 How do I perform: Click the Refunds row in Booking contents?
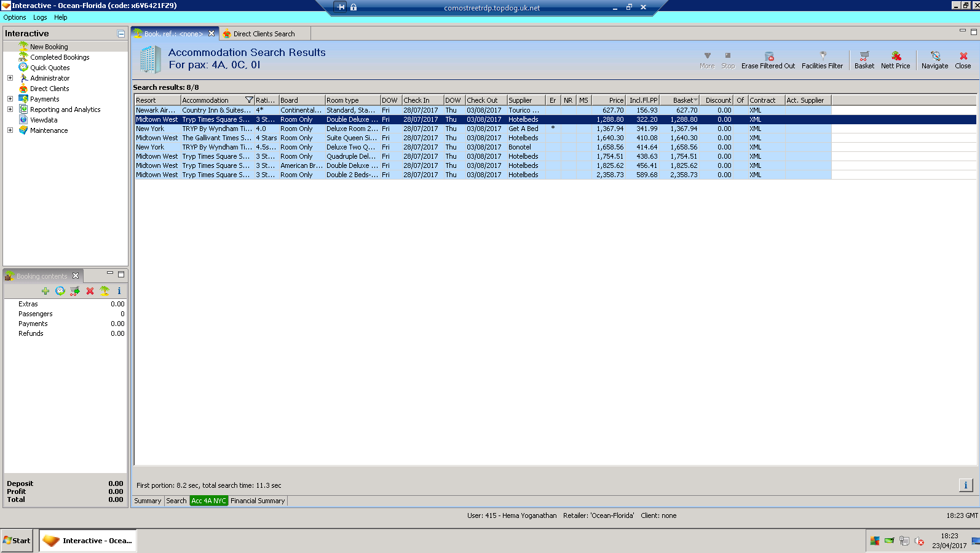65,333
